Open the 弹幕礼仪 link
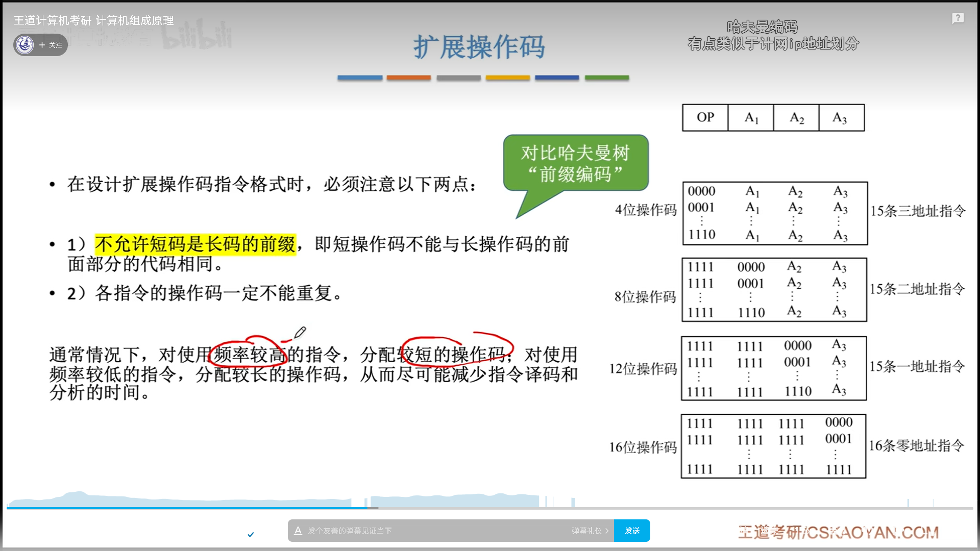Image resolution: width=980 pixels, height=551 pixels. pos(590,531)
